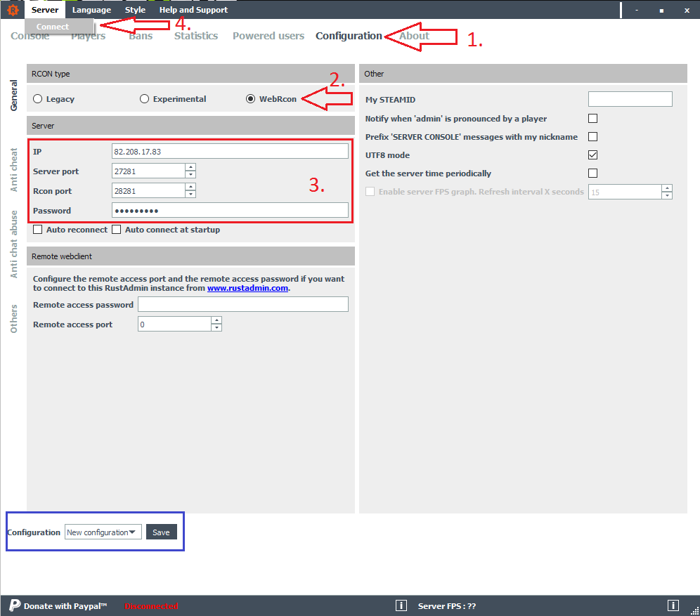
Task: Click the info icon at status bar right end
Action: [x=673, y=605]
